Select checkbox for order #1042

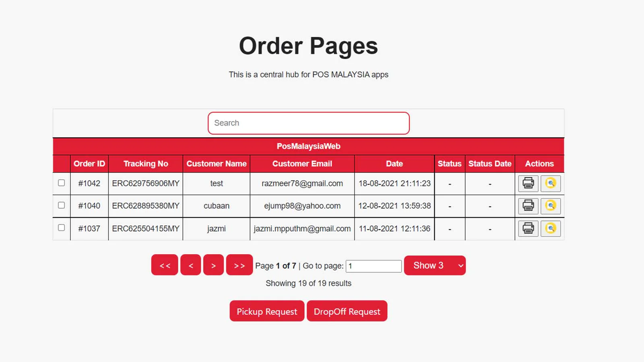pyautogui.click(x=62, y=183)
